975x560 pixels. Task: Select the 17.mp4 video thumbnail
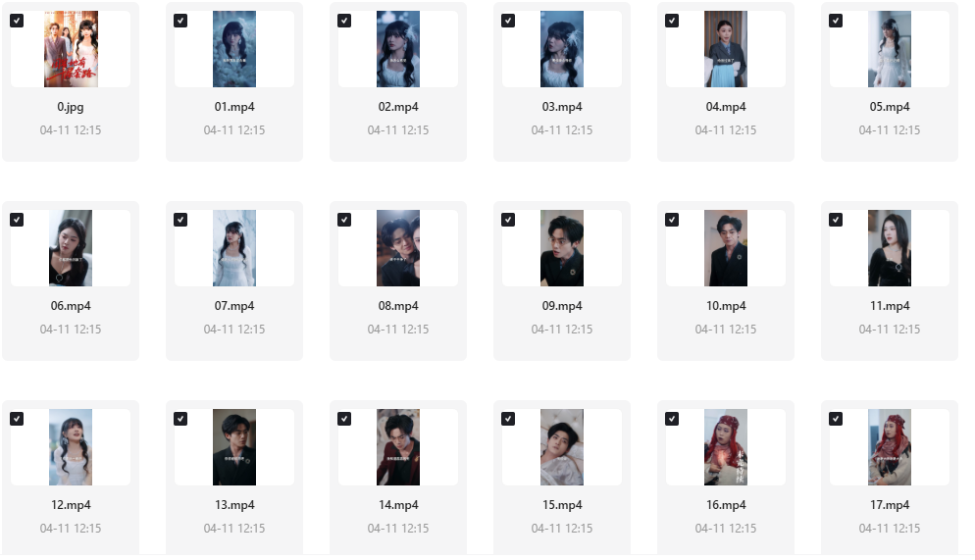[x=890, y=447]
